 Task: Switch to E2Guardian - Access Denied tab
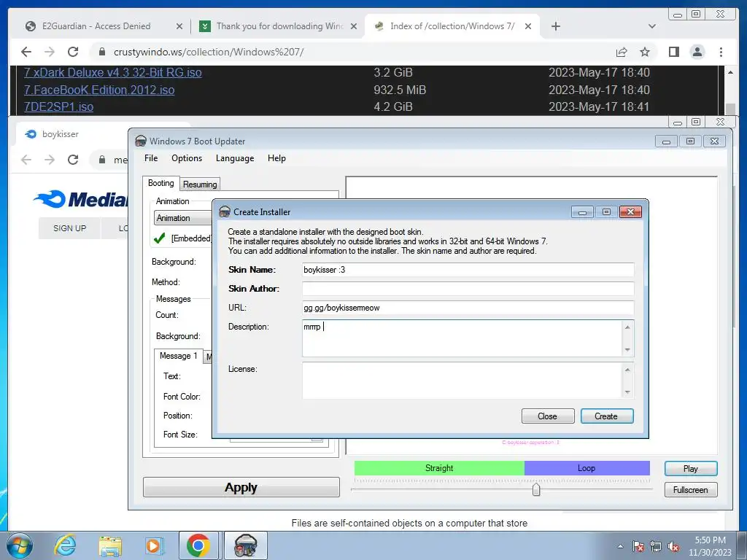pyautogui.click(x=96, y=26)
